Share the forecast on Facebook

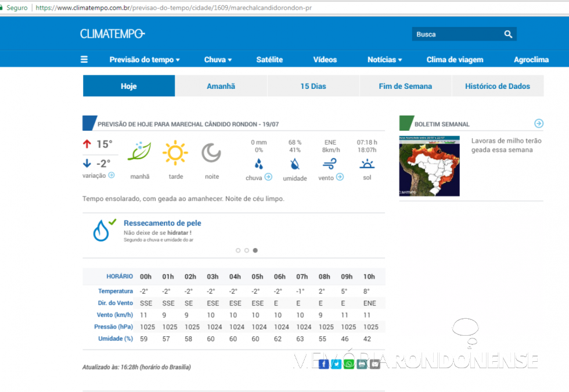pos(323,364)
